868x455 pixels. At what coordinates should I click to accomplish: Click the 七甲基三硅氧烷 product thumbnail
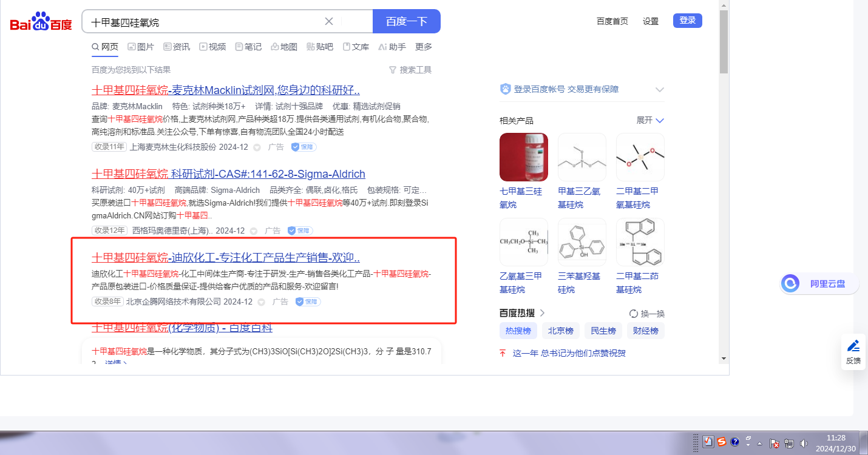pos(523,157)
